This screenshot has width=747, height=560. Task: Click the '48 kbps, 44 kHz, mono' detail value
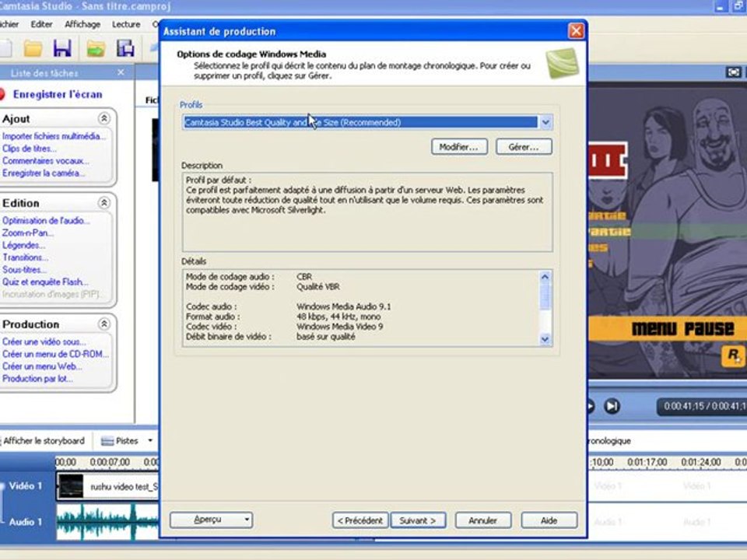pyautogui.click(x=338, y=317)
